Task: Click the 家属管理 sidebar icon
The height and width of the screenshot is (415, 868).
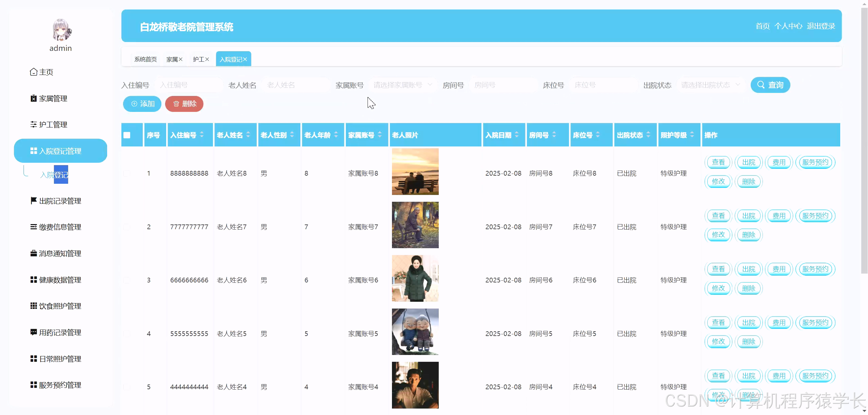Action: pos(34,98)
